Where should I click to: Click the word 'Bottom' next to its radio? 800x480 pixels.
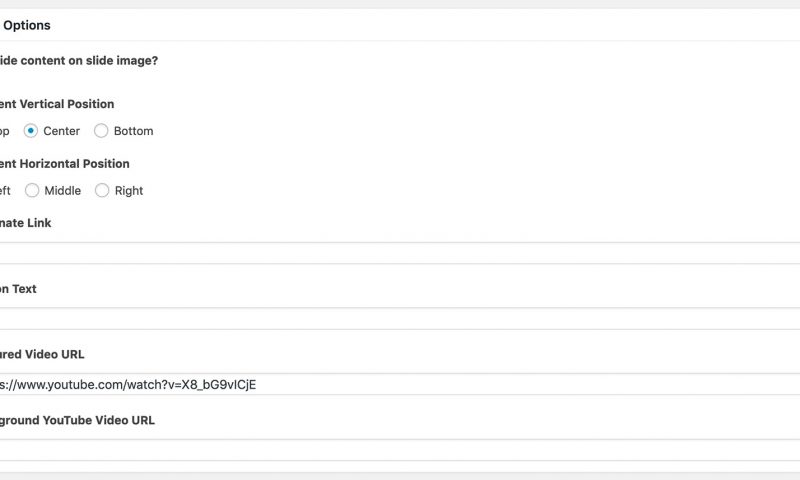(x=133, y=131)
